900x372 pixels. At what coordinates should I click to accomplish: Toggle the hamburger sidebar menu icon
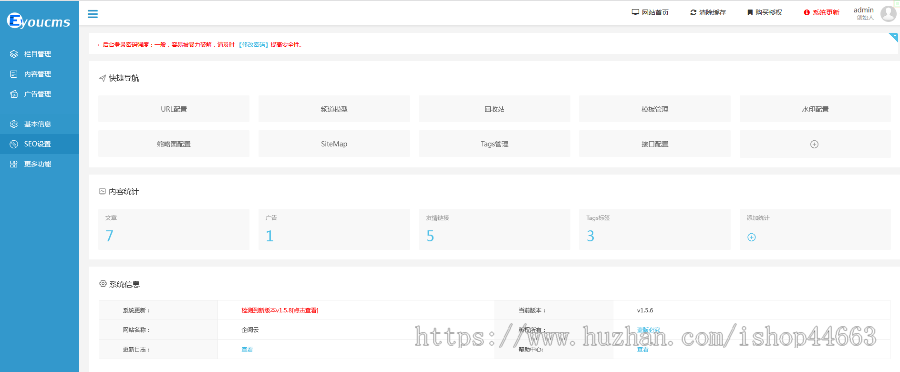click(92, 14)
